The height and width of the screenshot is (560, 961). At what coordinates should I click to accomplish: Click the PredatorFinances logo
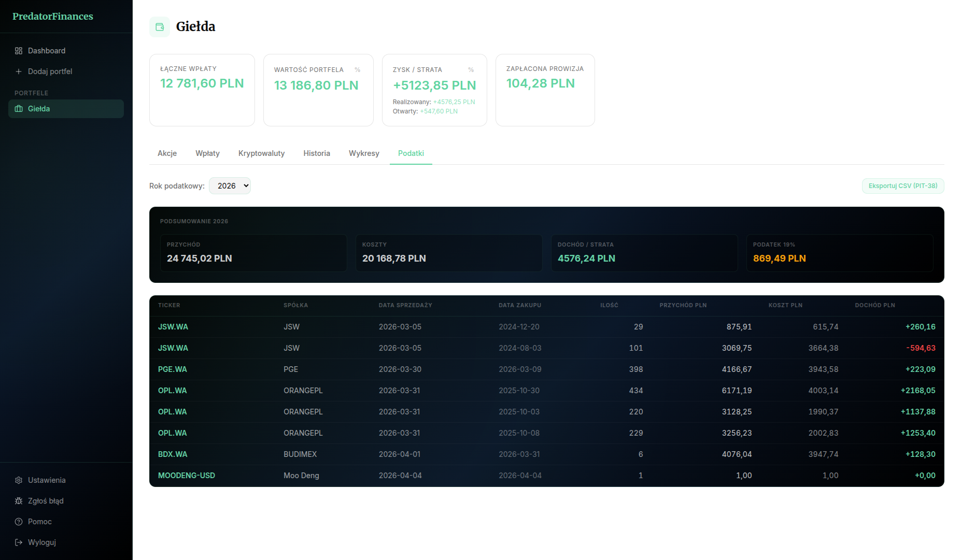pos(53,16)
